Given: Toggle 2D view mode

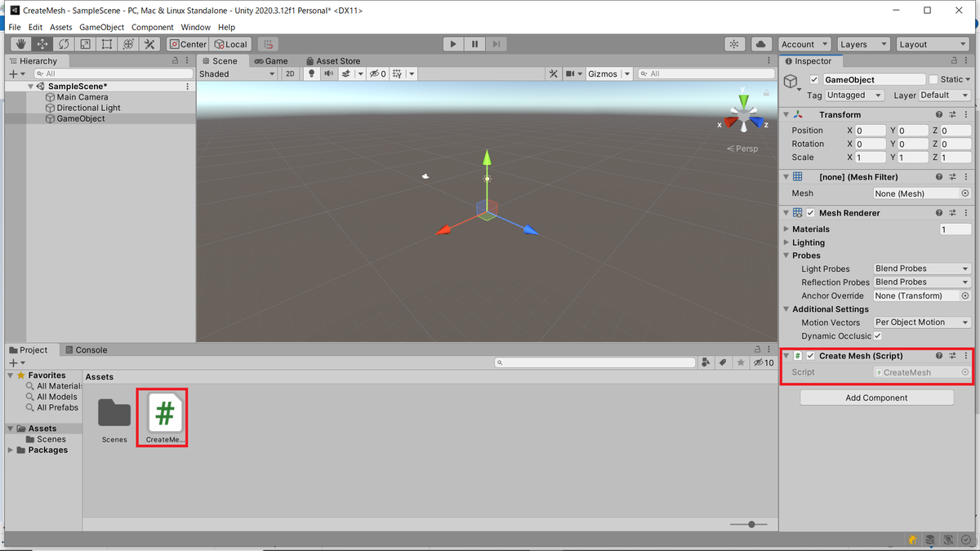Looking at the screenshot, I should [290, 73].
